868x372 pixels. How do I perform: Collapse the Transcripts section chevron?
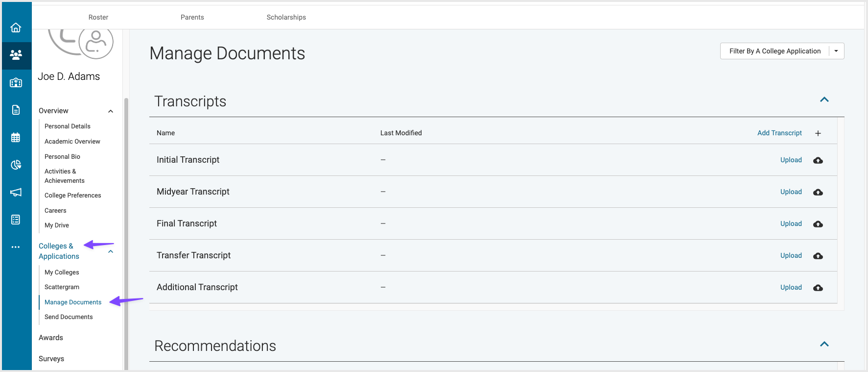[824, 99]
